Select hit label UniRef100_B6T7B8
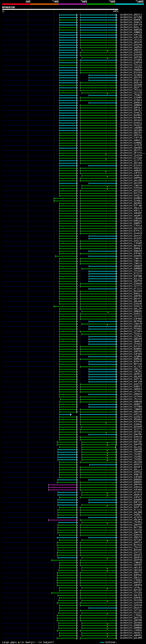 (131, 527)
